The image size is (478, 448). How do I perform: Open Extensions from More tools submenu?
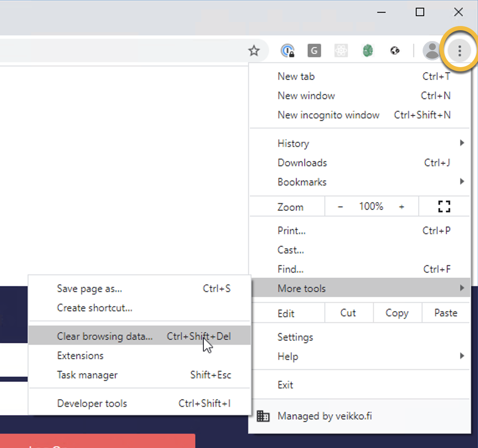[x=139, y=355]
